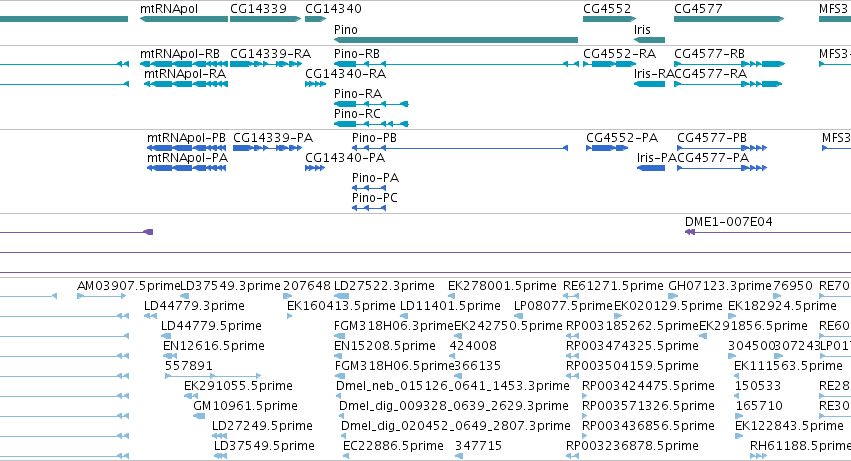
Task: Click the FGM318H06.3prime EST label
Action: tap(393, 326)
